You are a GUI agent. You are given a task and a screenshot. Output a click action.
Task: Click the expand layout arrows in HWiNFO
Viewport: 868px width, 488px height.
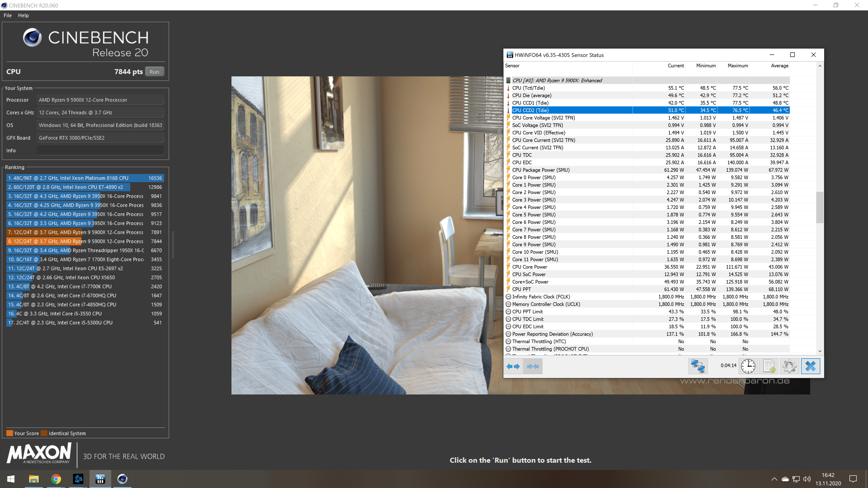click(x=513, y=366)
